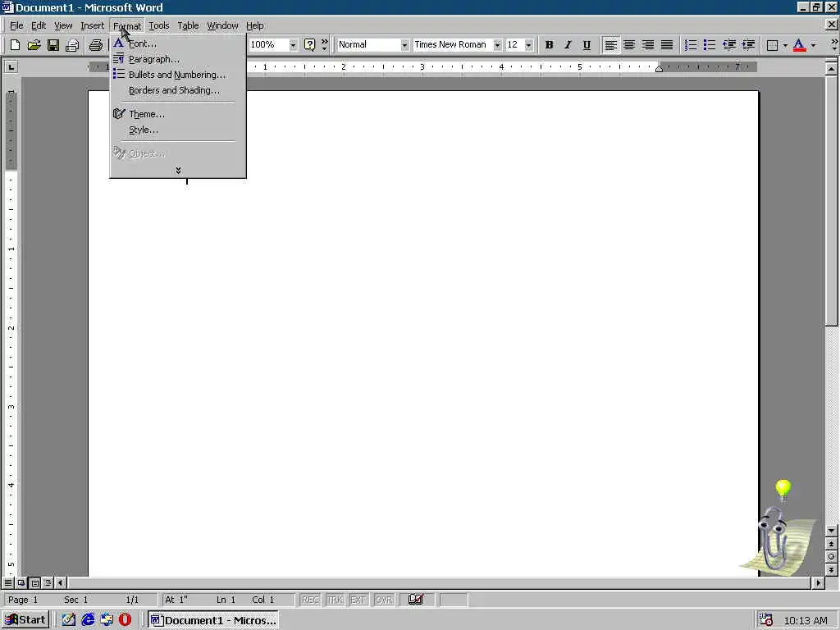Click the Outside Border icon
840x630 pixels.
tap(772, 45)
